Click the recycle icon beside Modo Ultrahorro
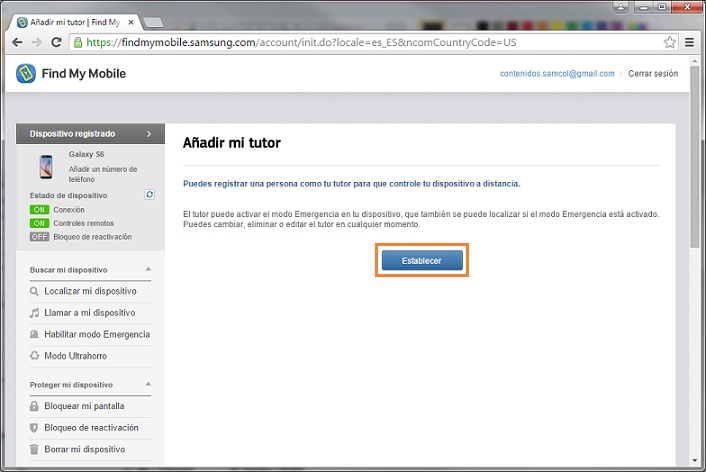Screen dimensions: 706x472 [34, 356]
